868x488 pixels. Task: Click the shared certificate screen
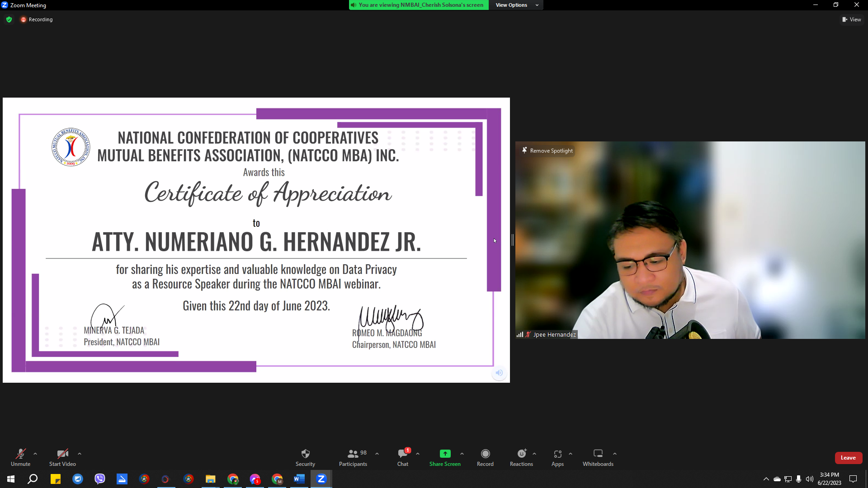(256, 240)
